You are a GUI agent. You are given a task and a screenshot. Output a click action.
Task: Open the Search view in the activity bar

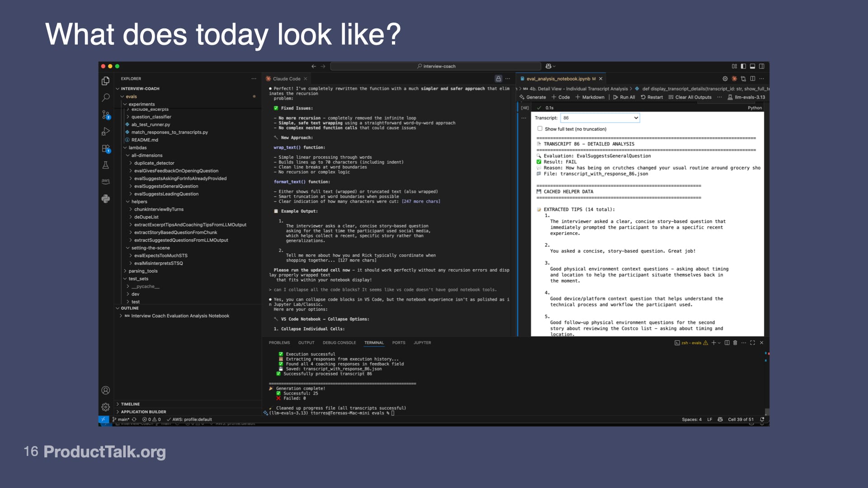pos(106,98)
